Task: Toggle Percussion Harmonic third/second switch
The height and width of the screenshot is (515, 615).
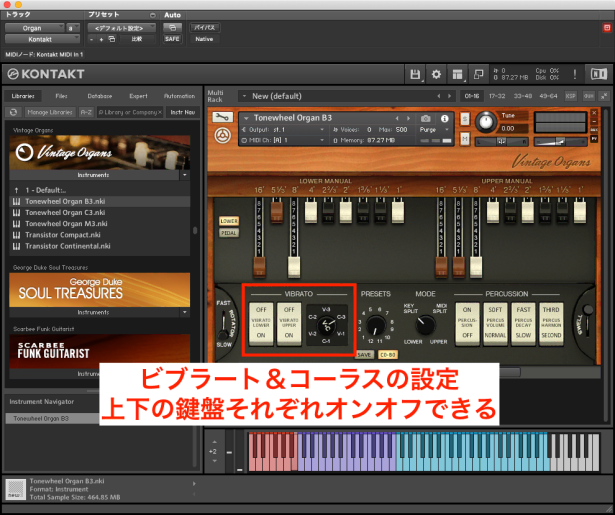Action: tap(551, 323)
